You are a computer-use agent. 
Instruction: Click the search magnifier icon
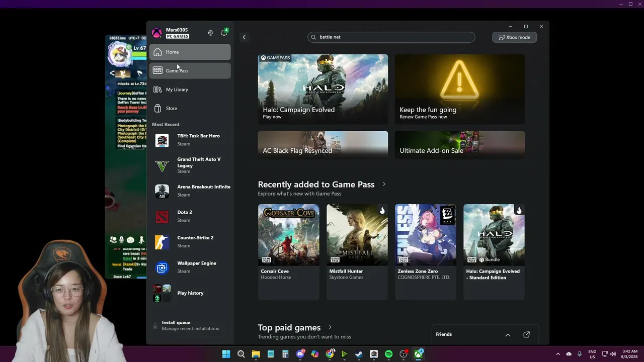coord(313,37)
